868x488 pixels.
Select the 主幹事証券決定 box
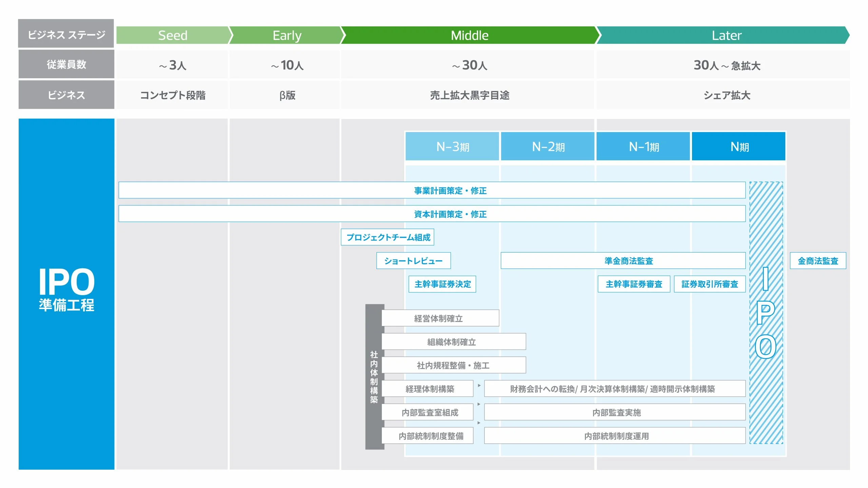point(442,284)
